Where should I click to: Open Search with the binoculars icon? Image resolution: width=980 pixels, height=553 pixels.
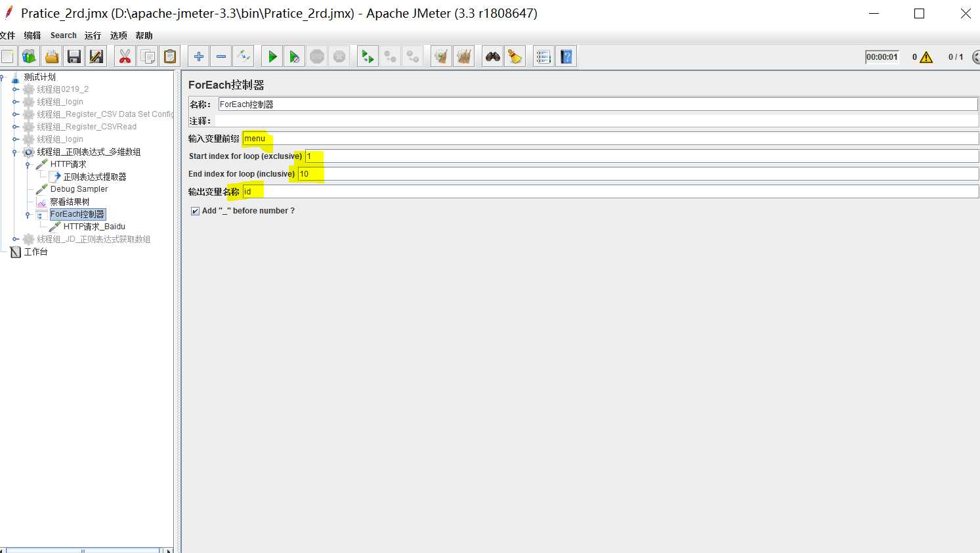tap(492, 57)
